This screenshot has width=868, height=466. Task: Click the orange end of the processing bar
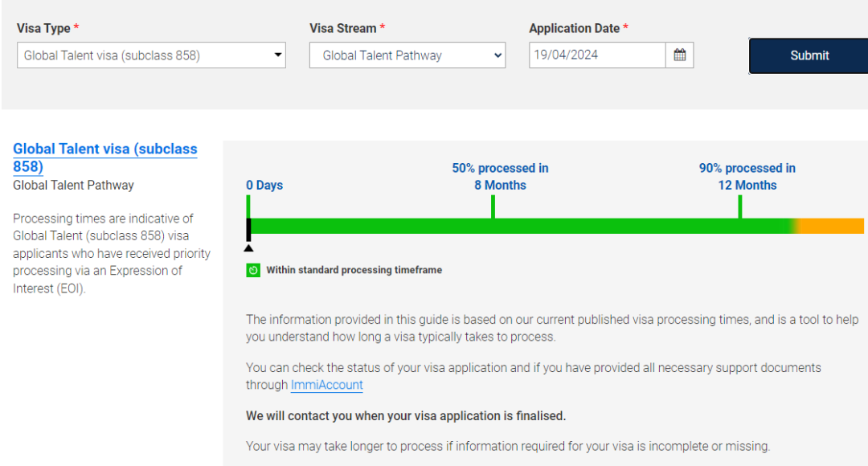click(832, 226)
